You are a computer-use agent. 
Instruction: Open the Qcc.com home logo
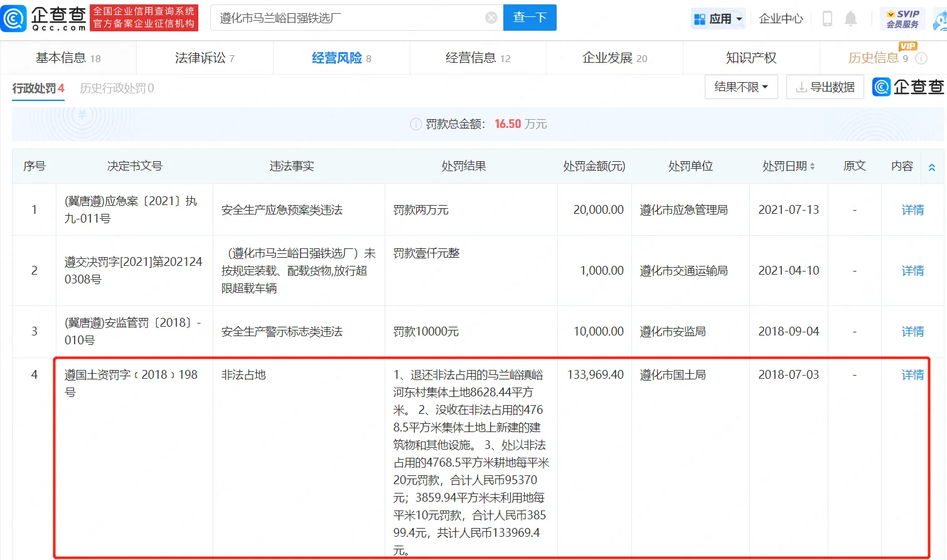[44, 18]
